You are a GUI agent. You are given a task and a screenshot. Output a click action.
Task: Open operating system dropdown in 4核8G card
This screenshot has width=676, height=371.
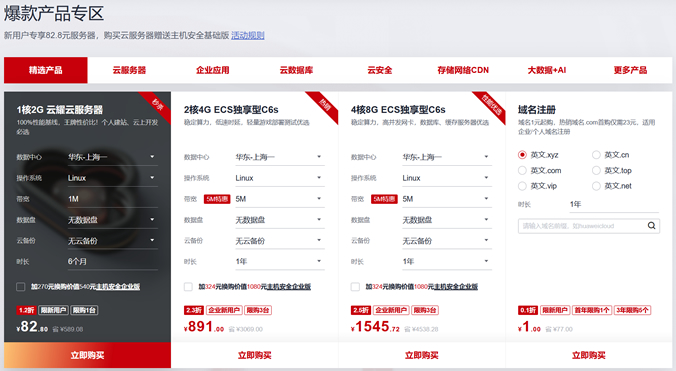tap(447, 178)
